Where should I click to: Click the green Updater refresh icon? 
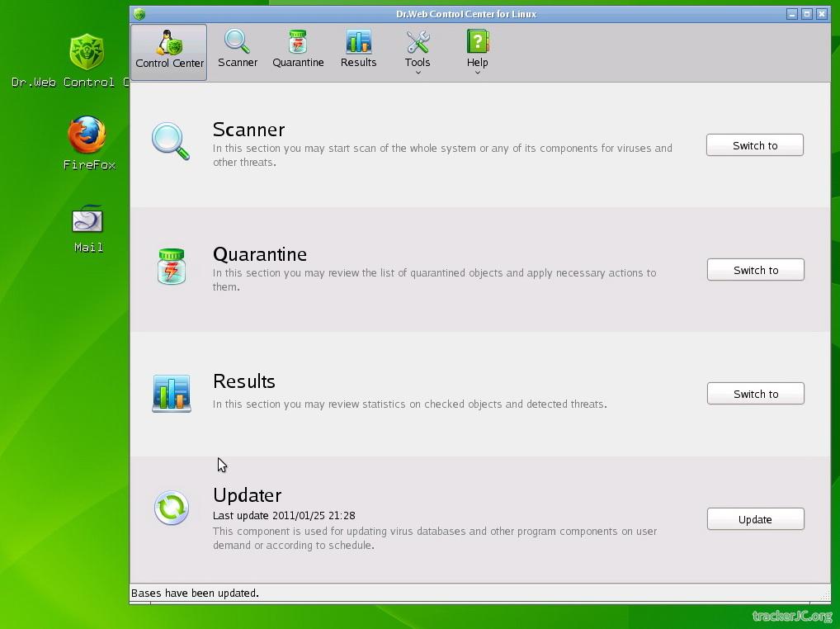[172, 508]
